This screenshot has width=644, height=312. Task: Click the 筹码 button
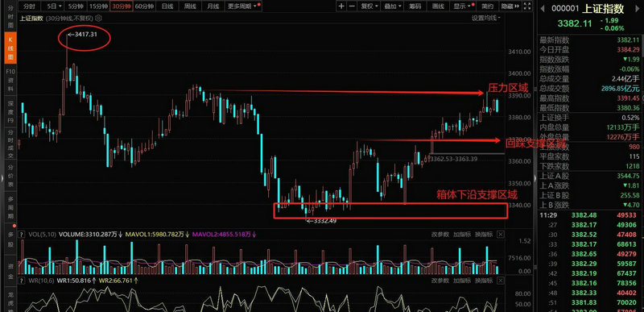[x=415, y=6]
